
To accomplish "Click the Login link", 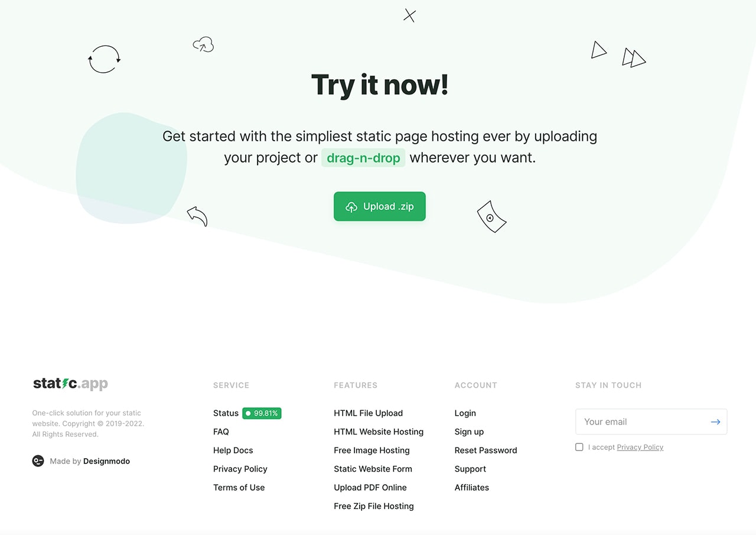I will click(465, 413).
